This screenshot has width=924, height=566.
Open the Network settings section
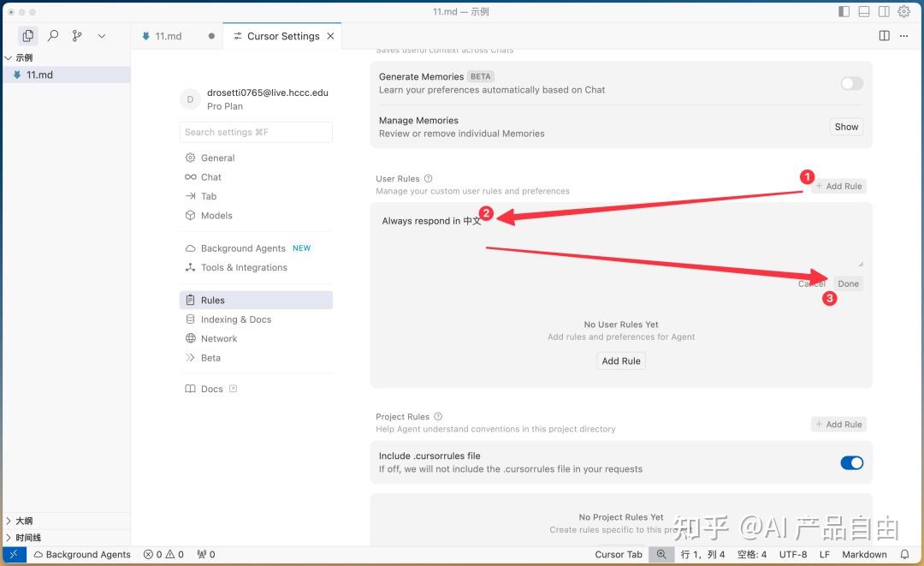256,338
